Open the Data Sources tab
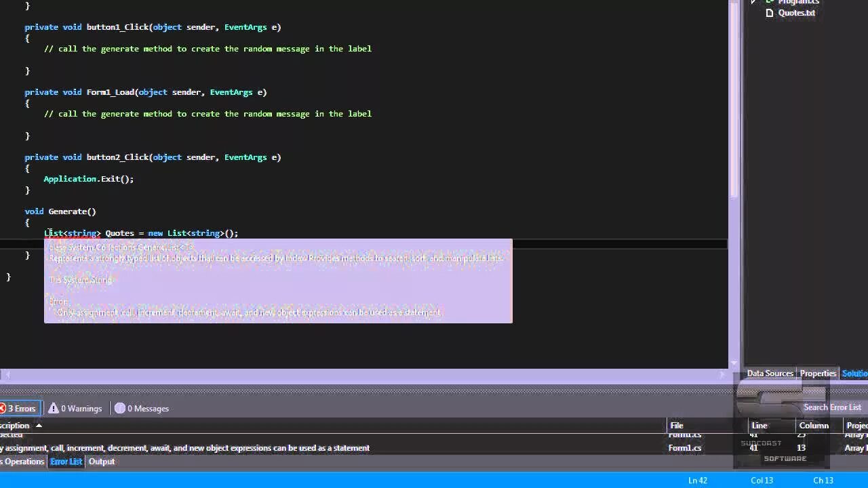Image resolution: width=868 pixels, height=488 pixels. click(x=770, y=373)
